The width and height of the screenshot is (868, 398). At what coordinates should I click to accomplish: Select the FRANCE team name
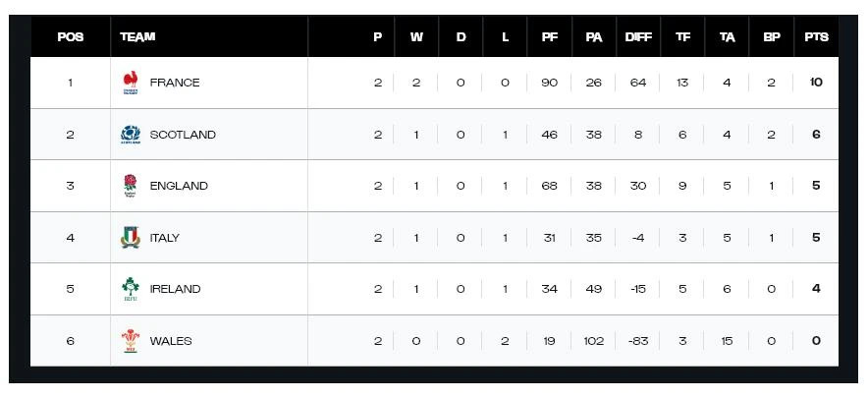tap(175, 83)
